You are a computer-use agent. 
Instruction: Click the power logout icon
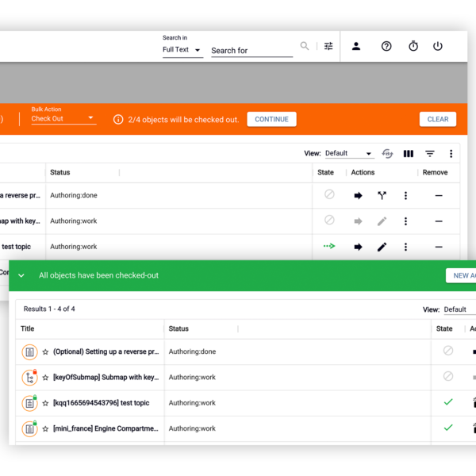click(437, 46)
